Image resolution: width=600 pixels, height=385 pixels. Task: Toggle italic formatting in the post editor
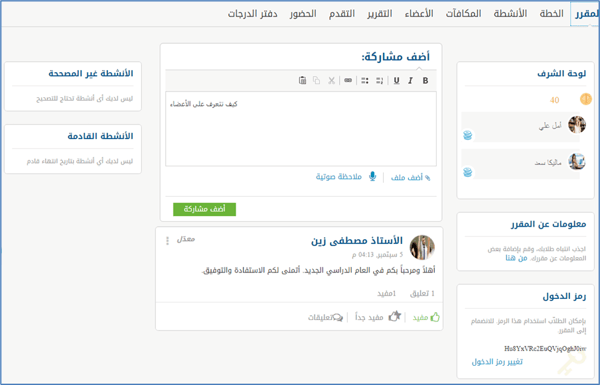click(x=410, y=80)
